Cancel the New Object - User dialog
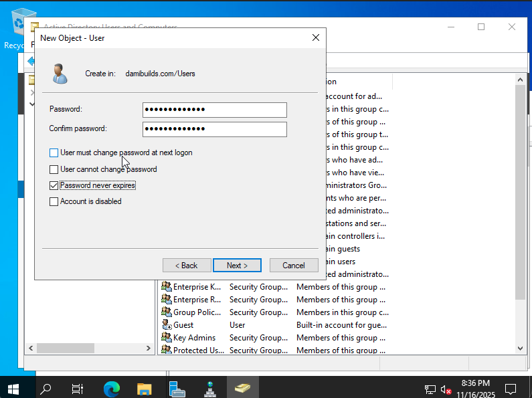The width and height of the screenshot is (532, 398). pyautogui.click(x=294, y=266)
